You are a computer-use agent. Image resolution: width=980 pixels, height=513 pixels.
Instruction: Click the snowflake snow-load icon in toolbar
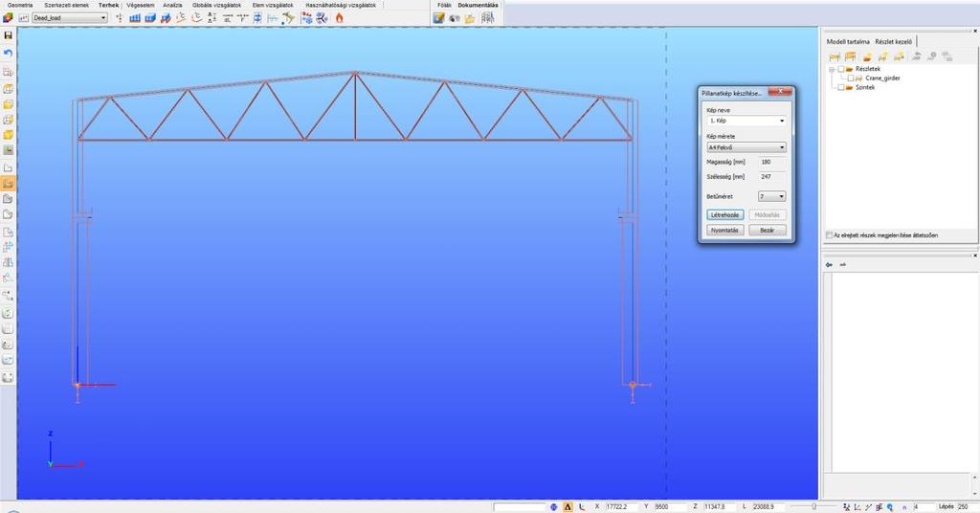click(x=307, y=18)
